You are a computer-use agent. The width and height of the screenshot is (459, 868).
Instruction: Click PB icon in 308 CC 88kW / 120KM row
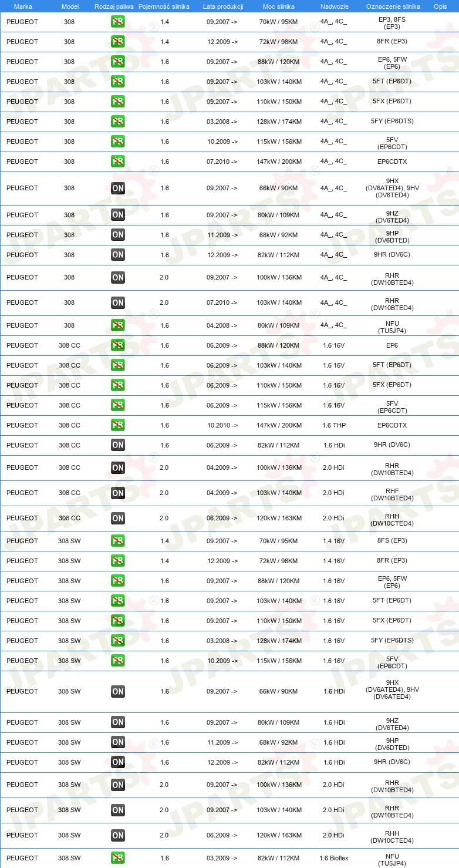(117, 345)
